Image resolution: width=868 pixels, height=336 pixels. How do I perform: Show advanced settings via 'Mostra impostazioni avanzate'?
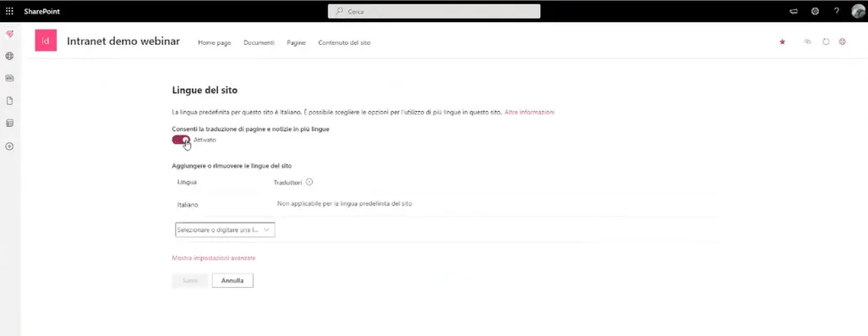coord(214,258)
